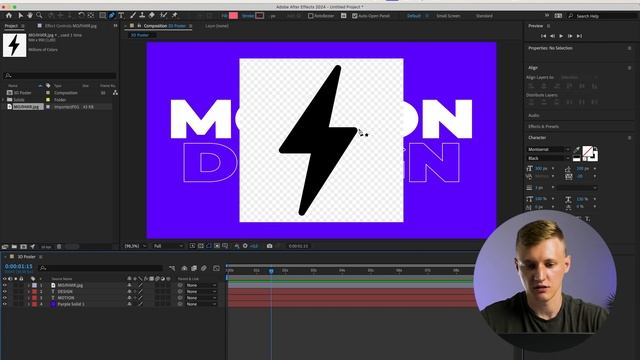The height and width of the screenshot is (360, 640).
Task: Select the Rotation tool
Action: pyautogui.click(x=81, y=16)
